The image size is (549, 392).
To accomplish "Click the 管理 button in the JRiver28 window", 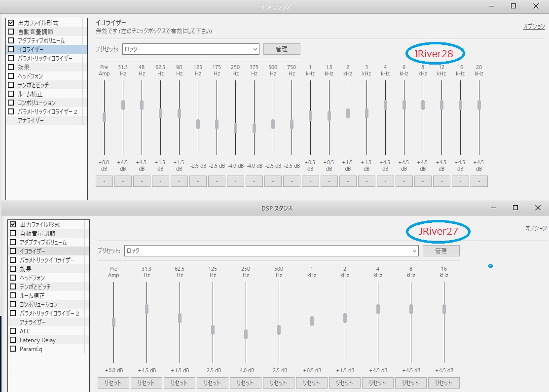I will point(281,49).
